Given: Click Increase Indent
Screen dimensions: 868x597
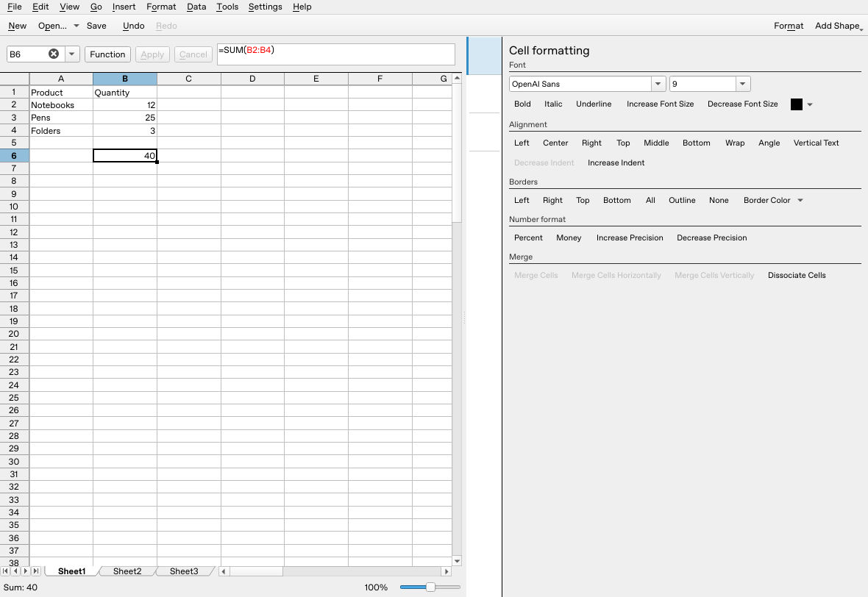Looking at the screenshot, I should (x=616, y=162).
